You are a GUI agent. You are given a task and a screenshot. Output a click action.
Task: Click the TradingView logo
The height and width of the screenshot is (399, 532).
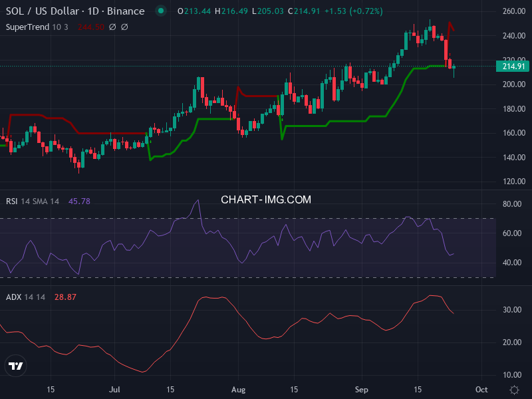click(16, 366)
